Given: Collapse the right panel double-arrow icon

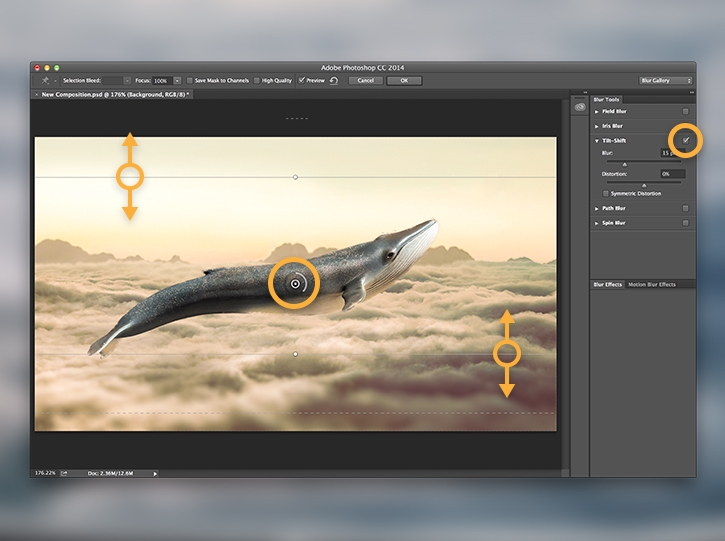Looking at the screenshot, I should (692, 92).
